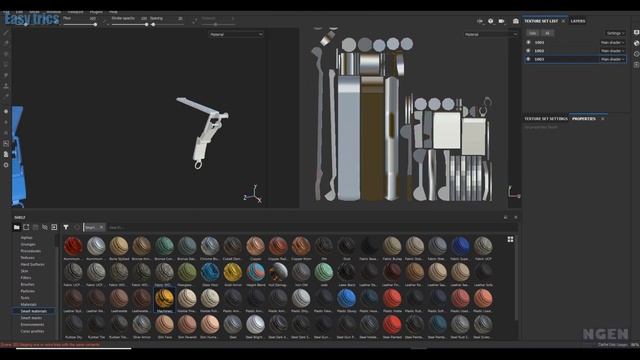
Task: Click the shelf import resources icon beside folder
Action: 26,227
